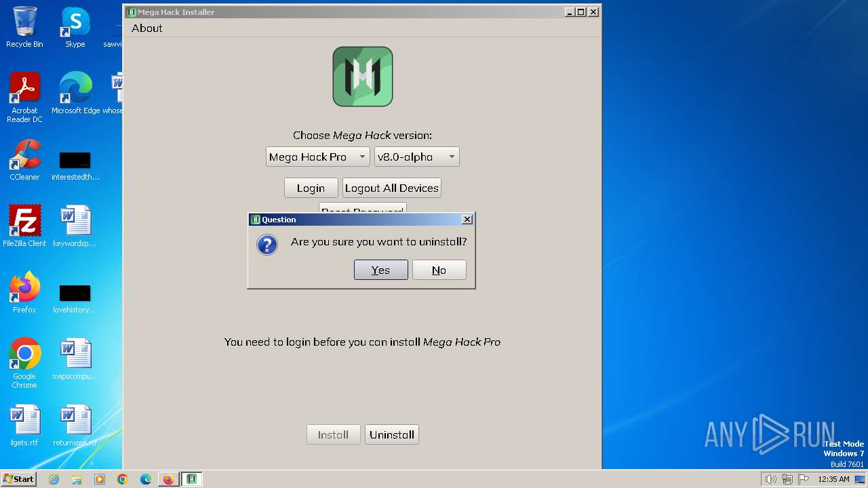Viewport: 868px width, 488px height.
Task: Expand the v8.0-alpha version dropdown
Action: point(417,157)
